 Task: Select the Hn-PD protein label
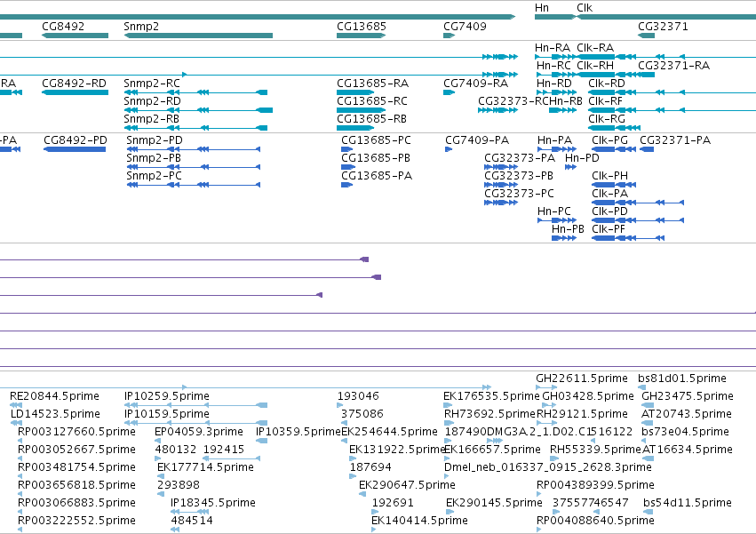582,158
